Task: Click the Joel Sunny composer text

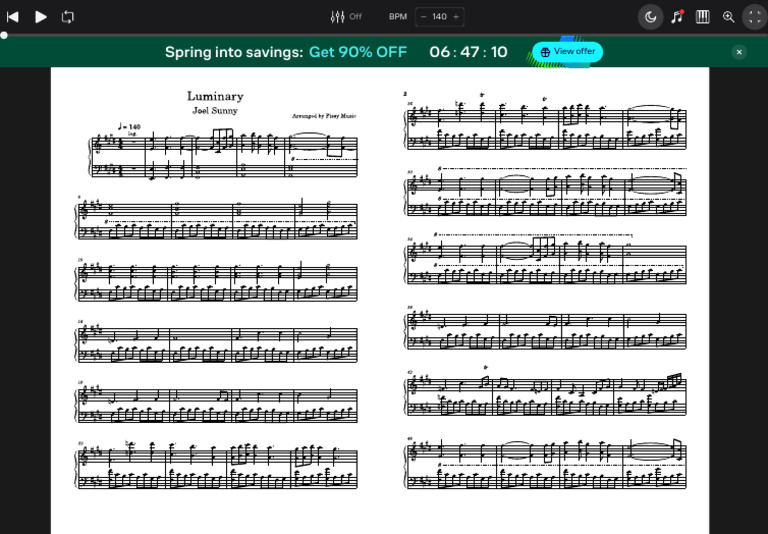Action: tap(215, 111)
